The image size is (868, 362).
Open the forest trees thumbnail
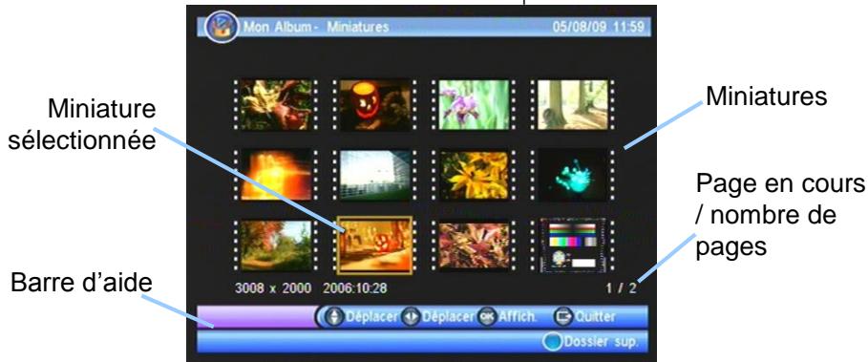572,105
